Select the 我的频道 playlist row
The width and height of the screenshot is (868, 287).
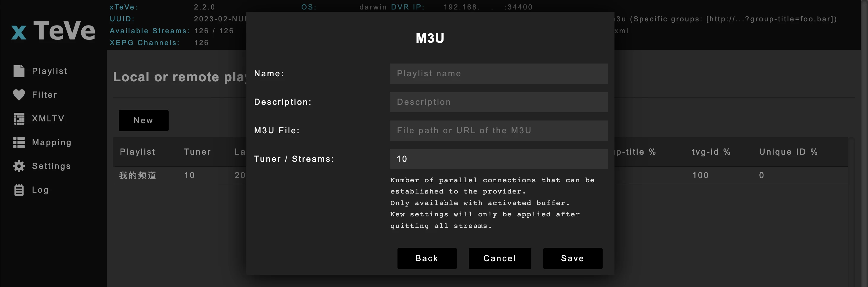480,175
